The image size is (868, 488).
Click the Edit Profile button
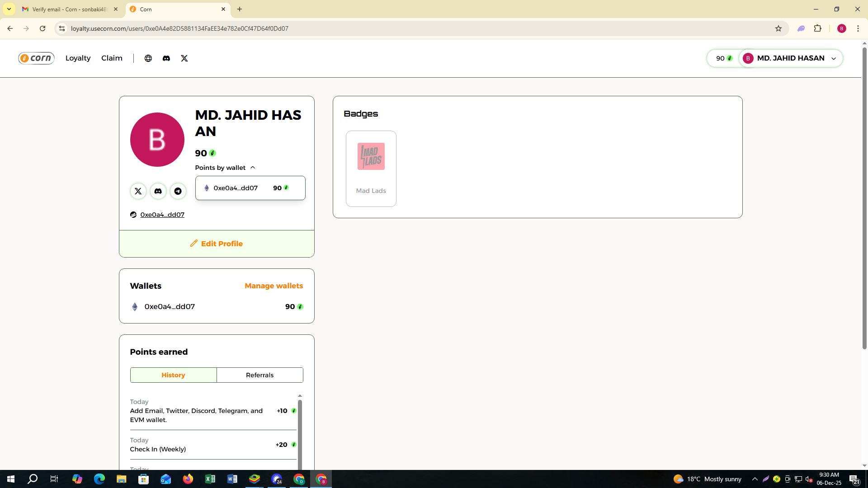217,244
